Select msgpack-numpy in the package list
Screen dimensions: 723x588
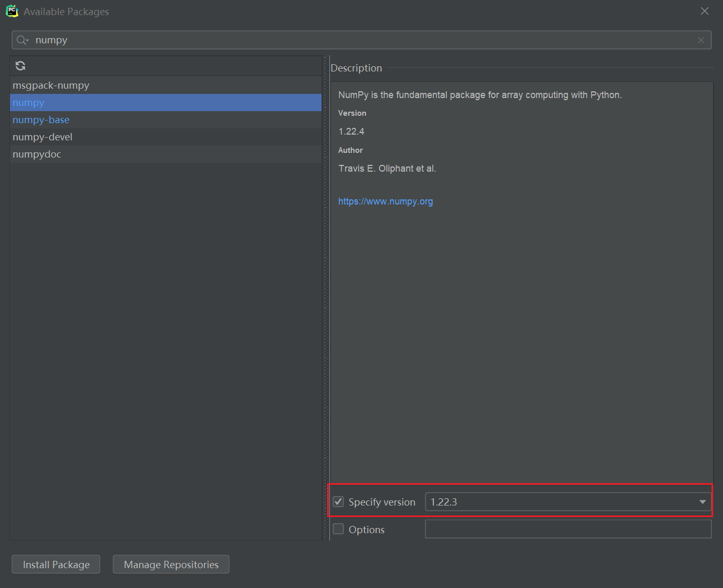coord(165,86)
